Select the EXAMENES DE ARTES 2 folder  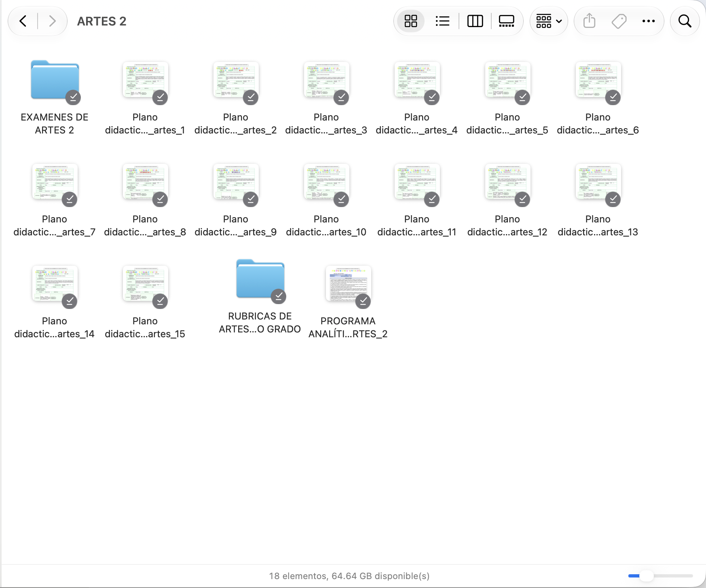55,80
